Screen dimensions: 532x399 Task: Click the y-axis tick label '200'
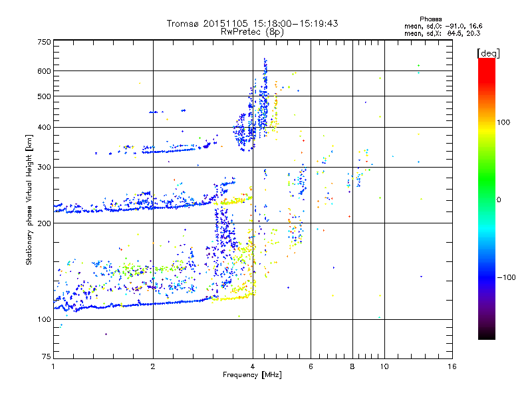click(x=44, y=223)
